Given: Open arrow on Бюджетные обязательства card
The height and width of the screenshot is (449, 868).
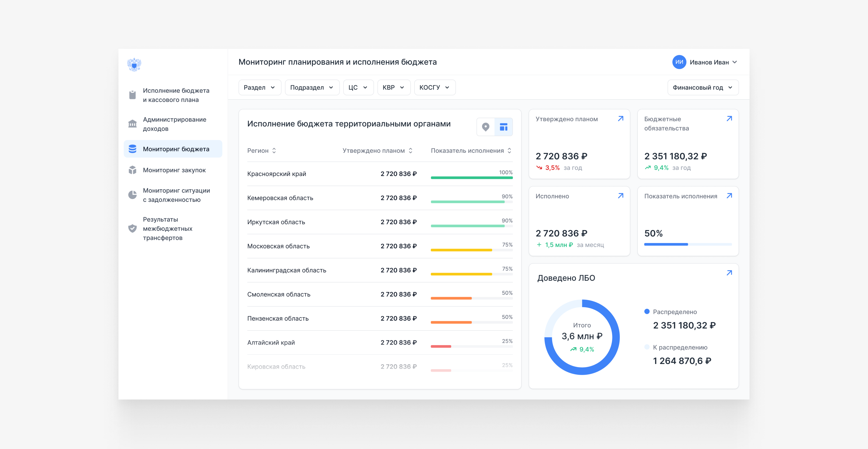Looking at the screenshot, I should [x=729, y=119].
